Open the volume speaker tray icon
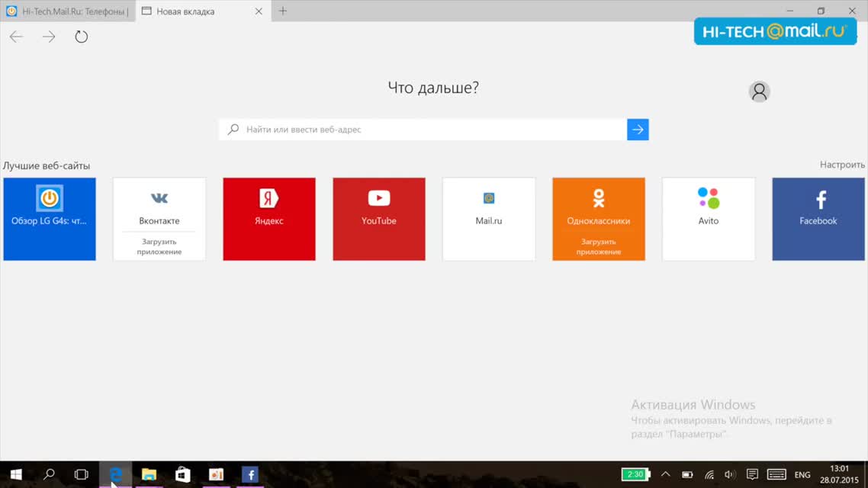Screen dimensions: 868x488 tap(730, 475)
